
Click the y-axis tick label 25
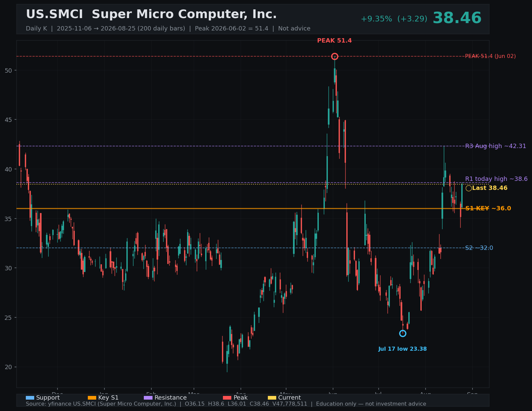coord(8,318)
